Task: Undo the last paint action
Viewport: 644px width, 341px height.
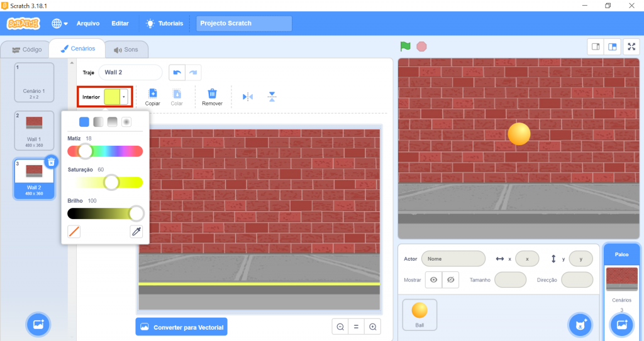Action: tap(177, 72)
